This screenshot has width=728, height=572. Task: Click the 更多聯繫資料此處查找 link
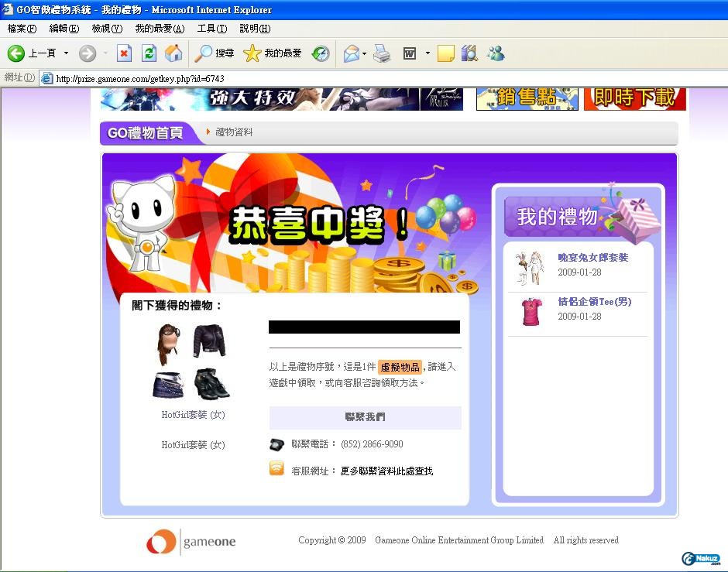tap(386, 471)
